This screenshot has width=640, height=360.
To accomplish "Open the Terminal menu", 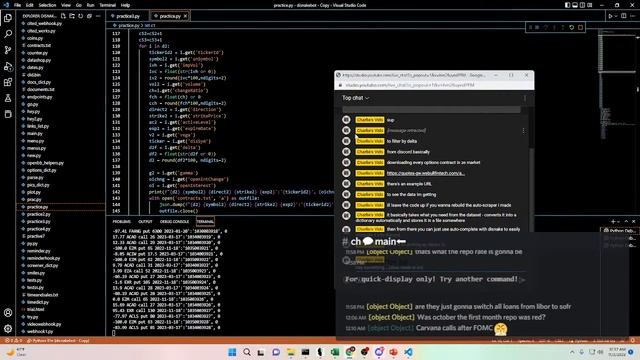I will [107, 5].
